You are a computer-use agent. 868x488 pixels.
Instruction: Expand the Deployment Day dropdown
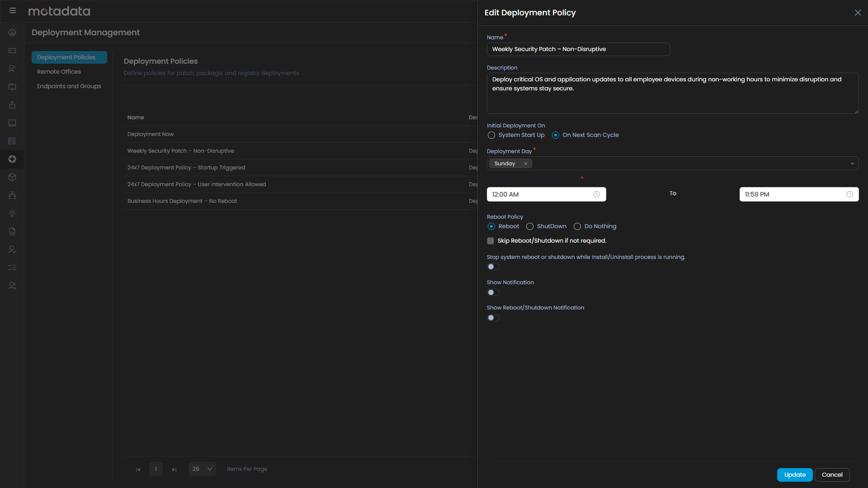[x=852, y=164]
